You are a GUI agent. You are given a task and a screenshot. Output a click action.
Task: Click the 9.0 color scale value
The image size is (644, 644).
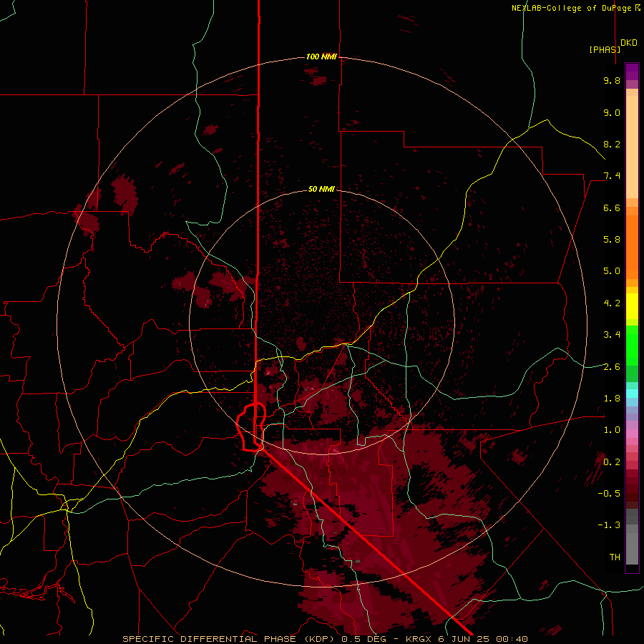pos(612,112)
